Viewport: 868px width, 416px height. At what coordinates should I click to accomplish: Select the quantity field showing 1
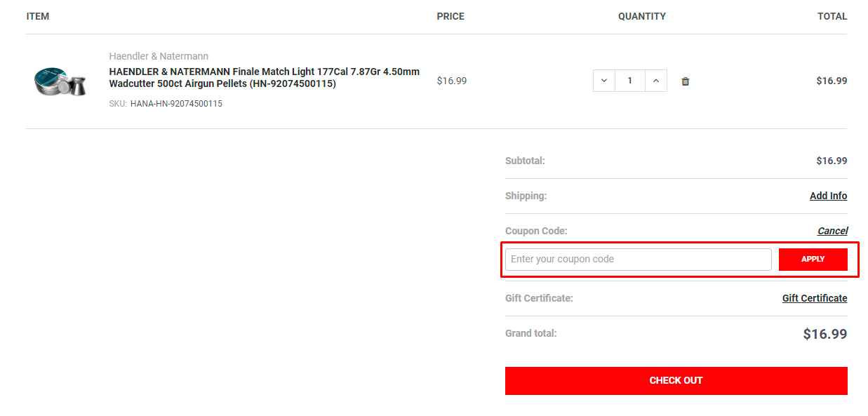[x=630, y=81]
